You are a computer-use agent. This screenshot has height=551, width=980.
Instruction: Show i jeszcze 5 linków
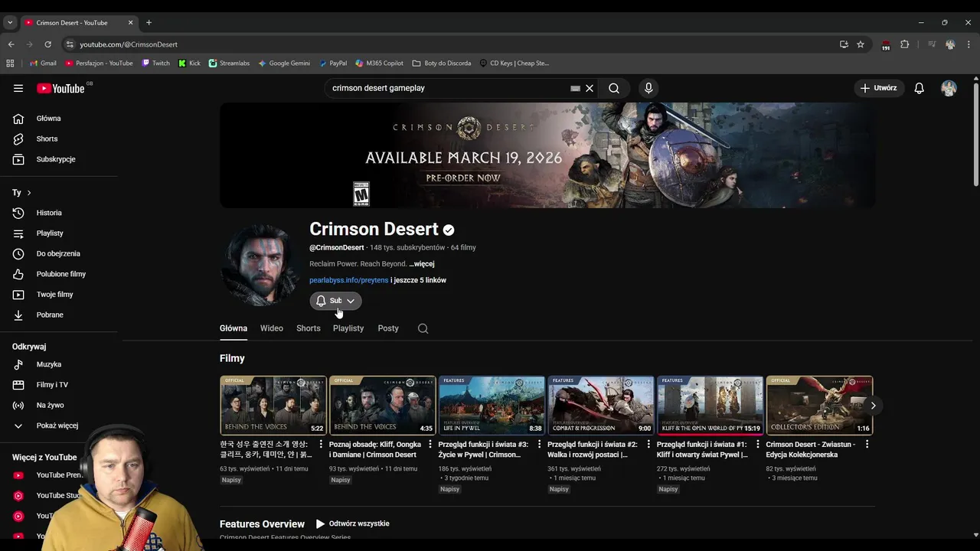(418, 280)
